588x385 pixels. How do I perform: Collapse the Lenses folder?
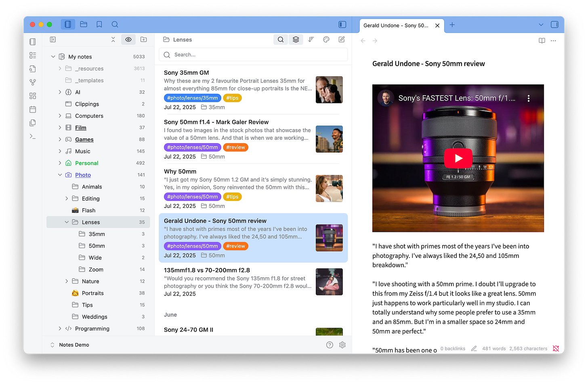click(x=66, y=222)
